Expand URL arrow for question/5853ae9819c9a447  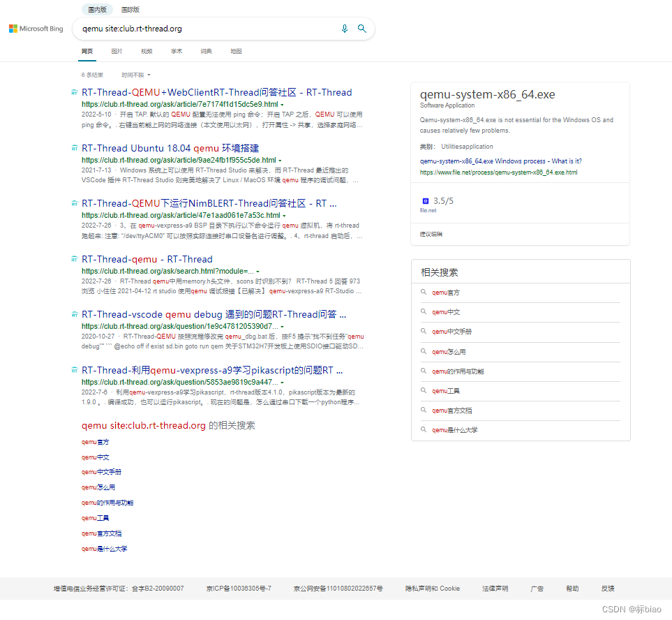point(282,383)
